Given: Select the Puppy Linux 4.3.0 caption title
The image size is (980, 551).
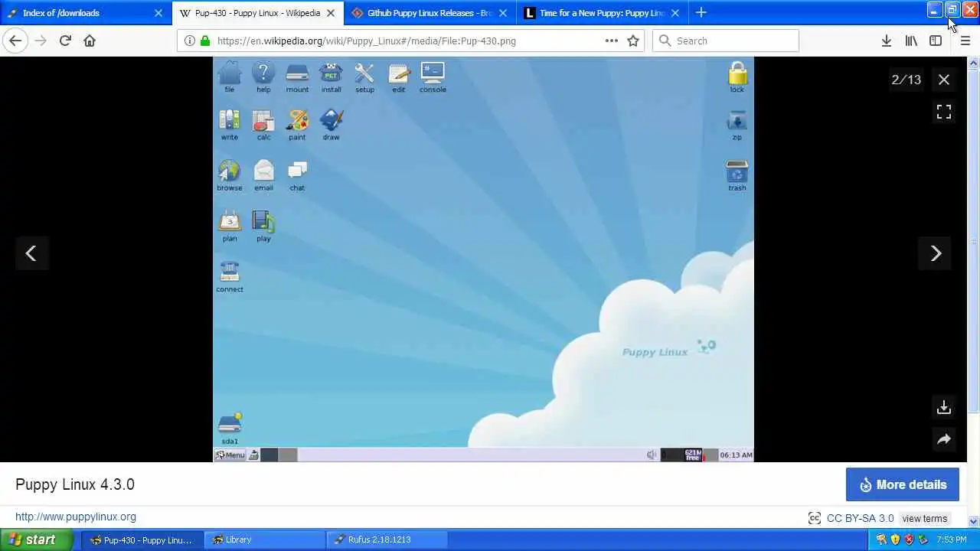Looking at the screenshot, I should click(75, 484).
